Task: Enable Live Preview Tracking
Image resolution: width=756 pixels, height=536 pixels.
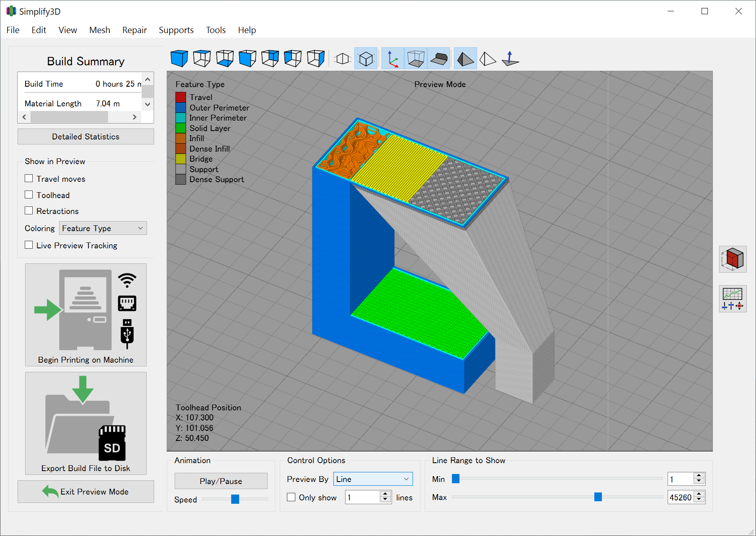Action: pos(29,245)
